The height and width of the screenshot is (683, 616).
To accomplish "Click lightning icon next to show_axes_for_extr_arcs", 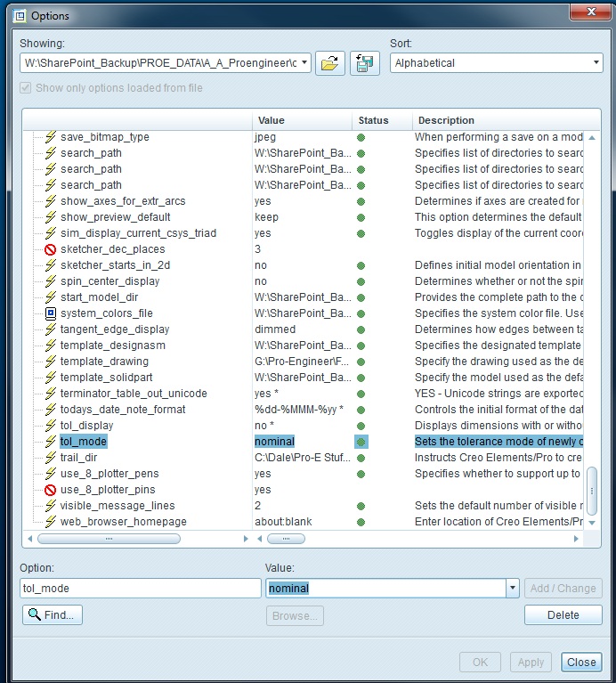I will pyautogui.click(x=51, y=201).
